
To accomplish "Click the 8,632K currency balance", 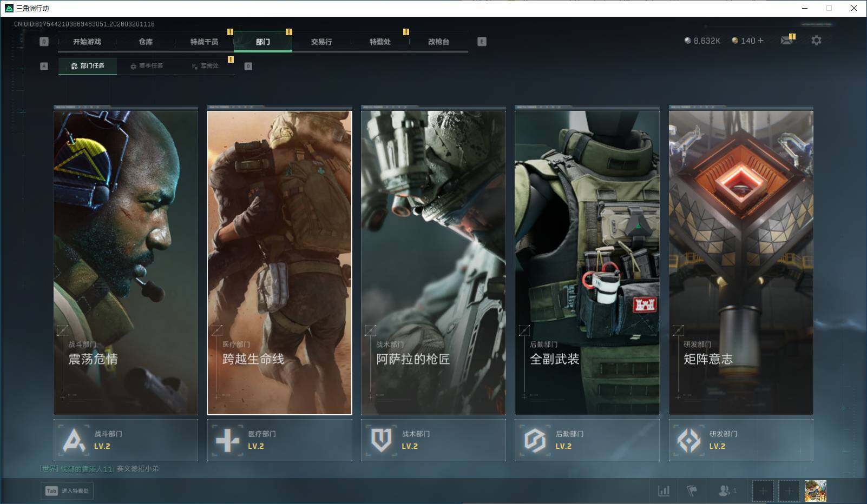I will pos(702,41).
